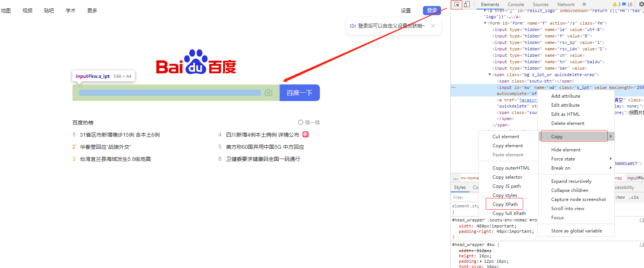Click the speaker icon in login tip
The height and width of the screenshot is (268, 644).
(x=353, y=26)
